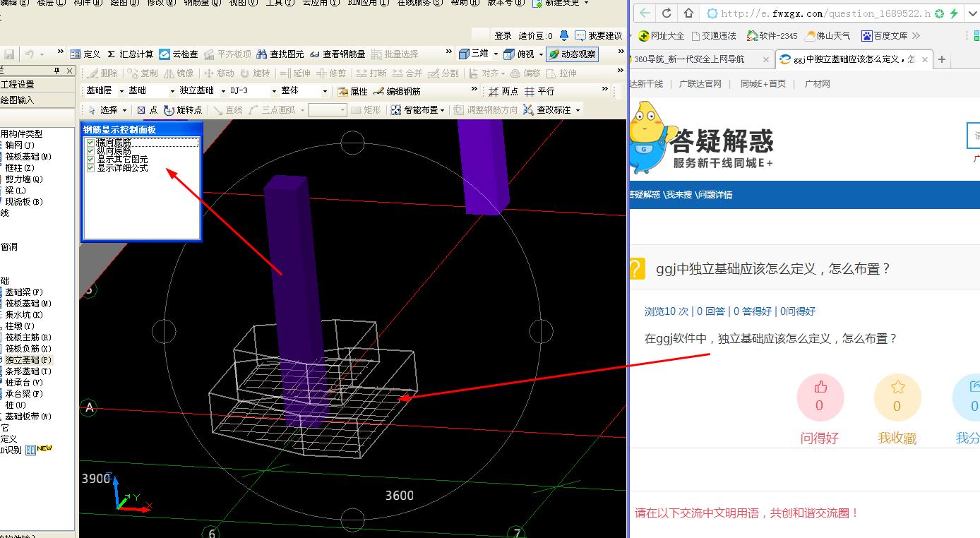980x538 pixels.
Task: Choose 平行 parallel axis tool
Action: (540, 91)
